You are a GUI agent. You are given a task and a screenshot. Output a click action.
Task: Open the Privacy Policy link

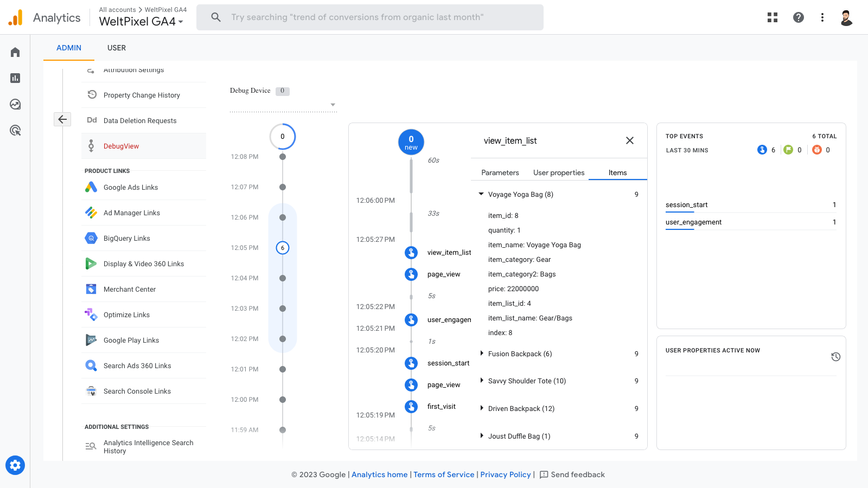(x=506, y=474)
